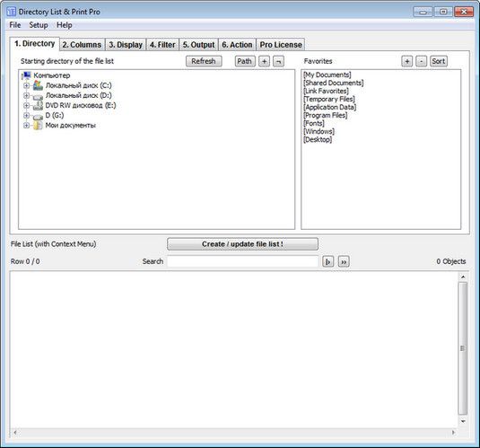Viewport: 480px width, 448px height.
Task: Click the Refresh button
Action: 204,61
